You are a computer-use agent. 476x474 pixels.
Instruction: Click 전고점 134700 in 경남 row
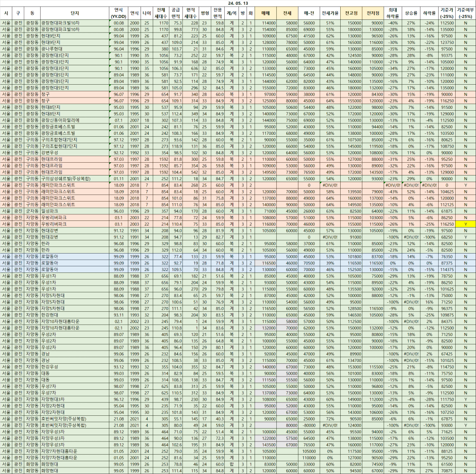(351, 360)
